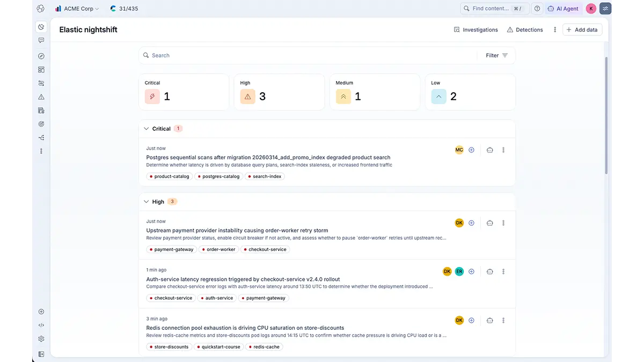
Task: Open more actions for Redis connection pool row
Action: coord(503,321)
